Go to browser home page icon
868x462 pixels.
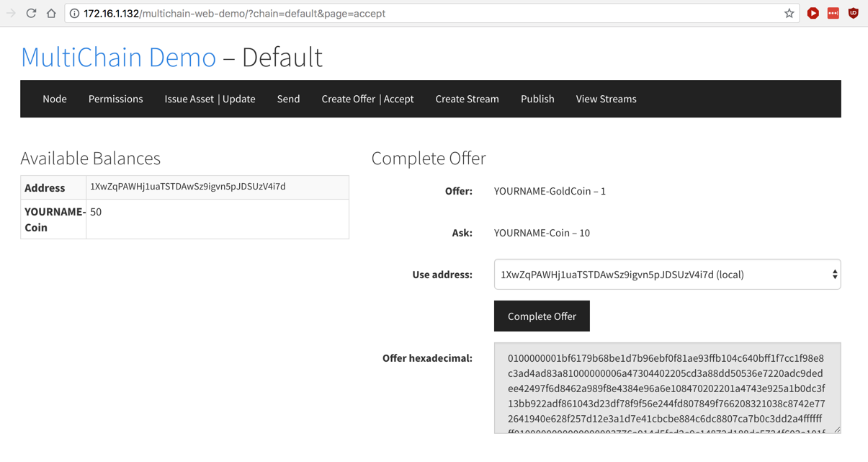[51, 13]
